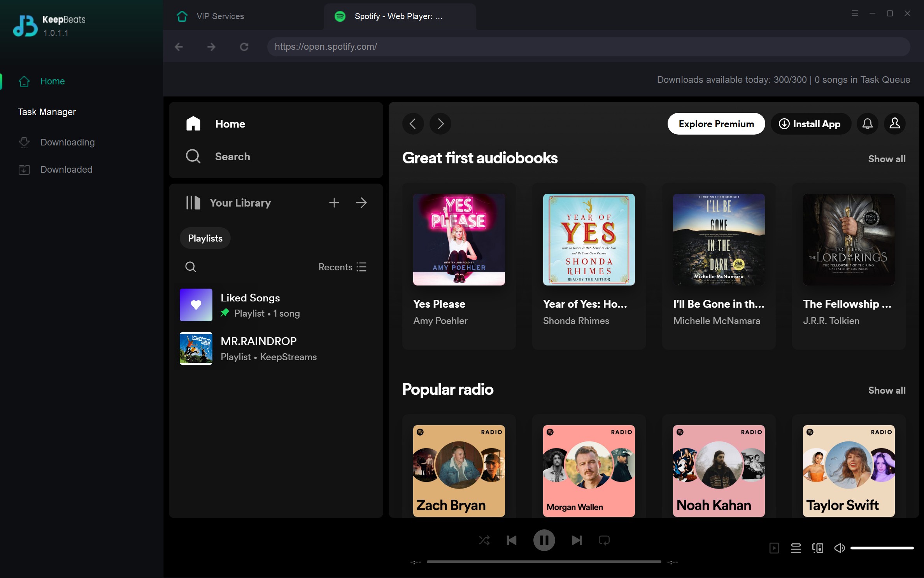Click the KeepBeats home sidebar icon

[25, 81]
